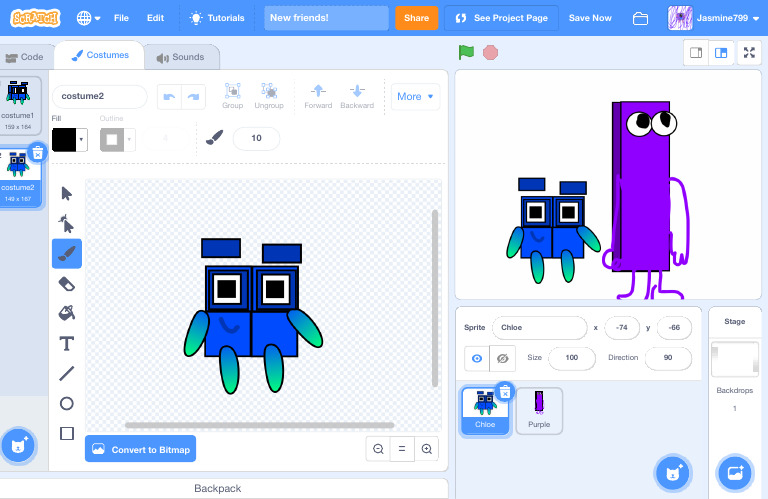Open the Jasmine799 account menu
768x499 pixels.
pyautogui.click(x=714, y=18)
